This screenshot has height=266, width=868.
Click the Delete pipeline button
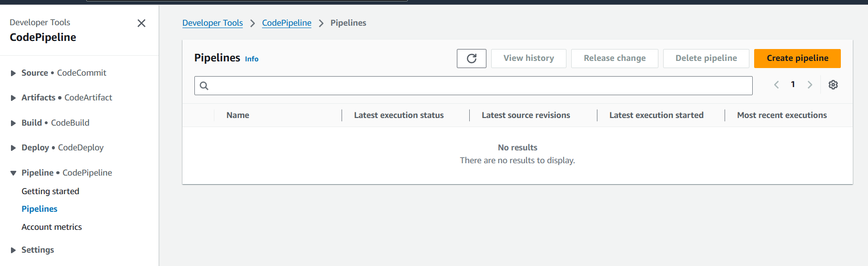click(706, 59)
